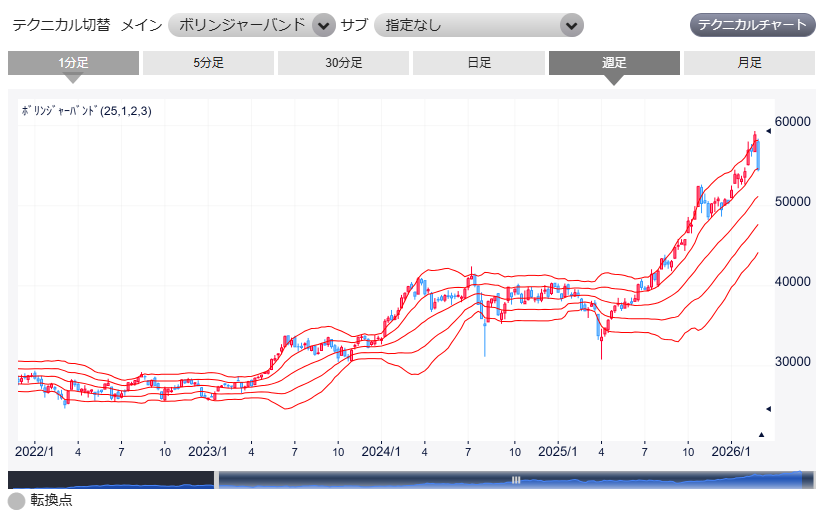Click the chevron arrow on ボリンジャーバンド selector
This screenshot has height=512, width=824.
click(x=324, y=25)
